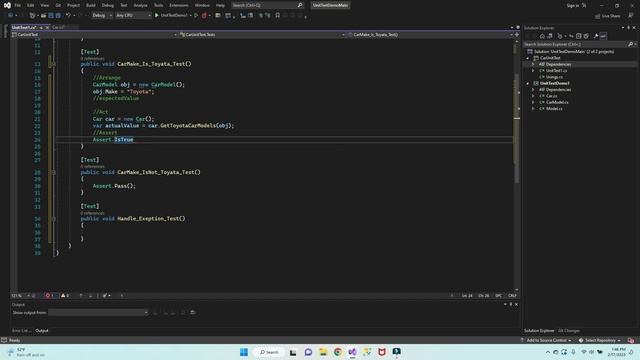Click the Windows Start button
Image resolution: width=640 pixels, height=360 pixels.
(x=244, y=352)
